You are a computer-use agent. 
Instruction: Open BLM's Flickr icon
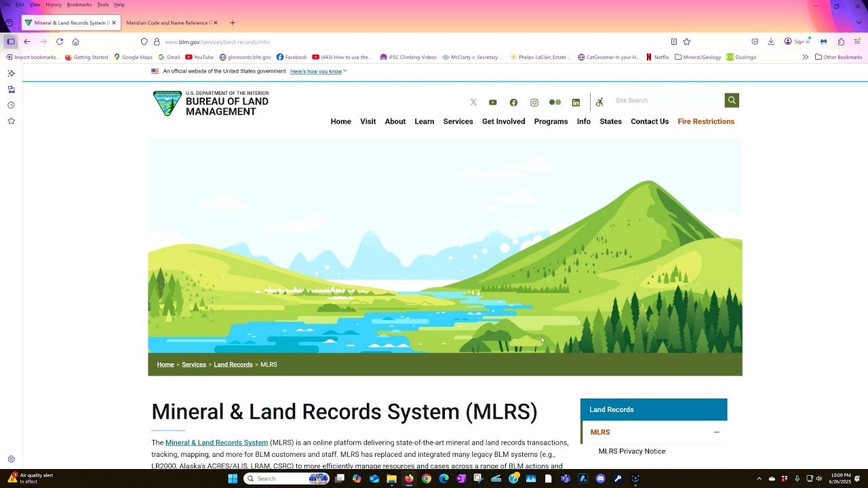click(555, 102)
